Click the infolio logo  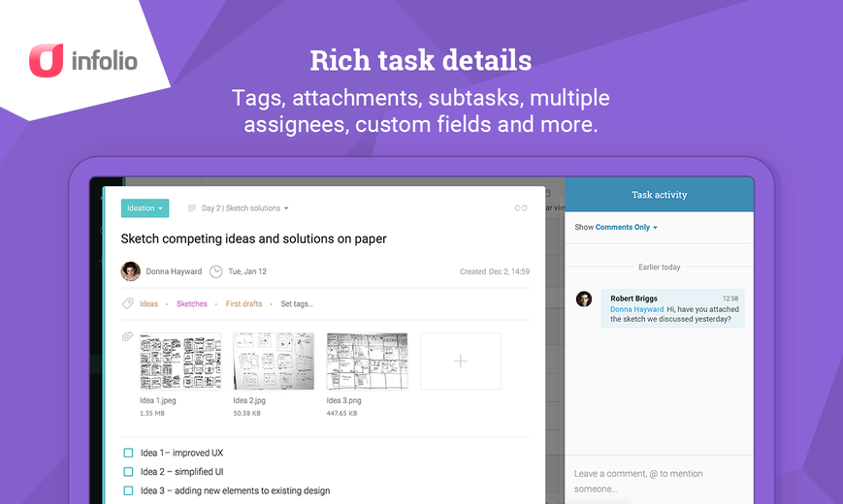(83, 61)
